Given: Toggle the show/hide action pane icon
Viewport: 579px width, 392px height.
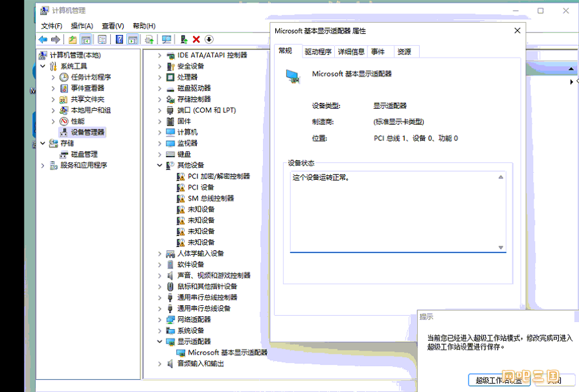Looking at the screenshot, I should (x=133, y=39).
